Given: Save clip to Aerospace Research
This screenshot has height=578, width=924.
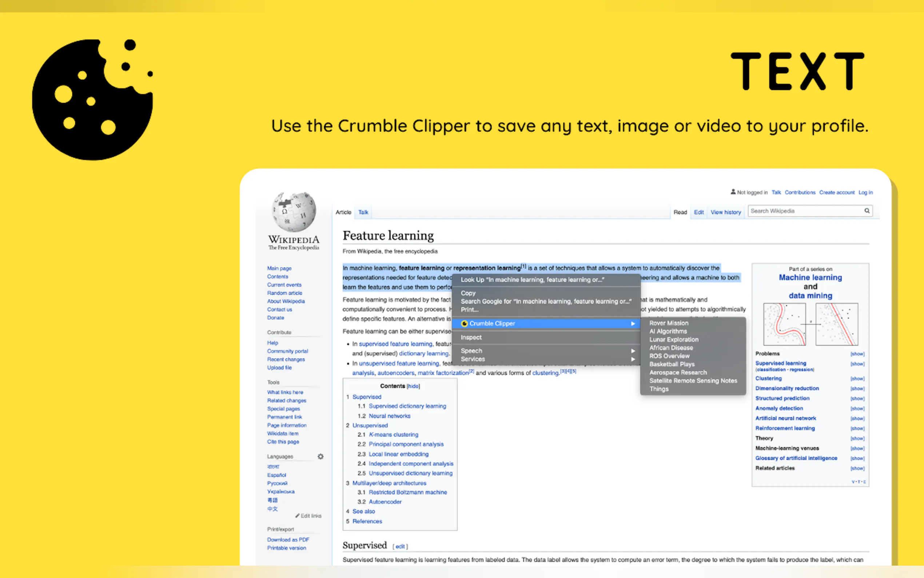Looking at the screenshot, I should coord(678,372).
